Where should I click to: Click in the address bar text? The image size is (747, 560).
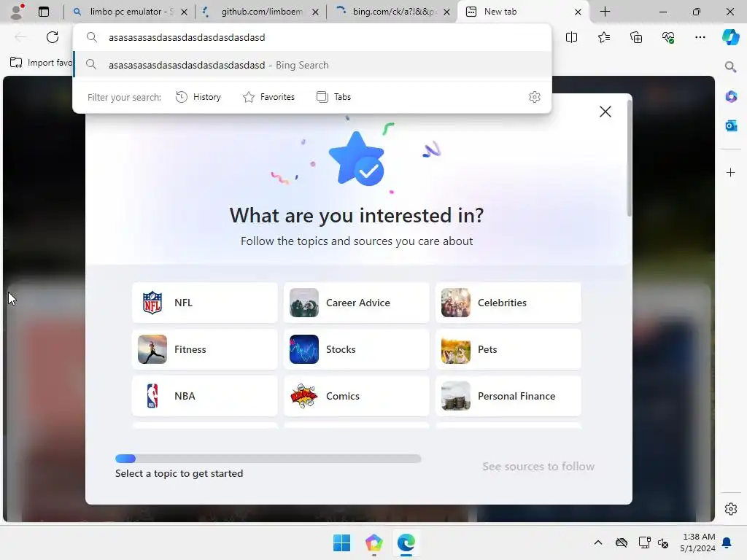pyautogui.click(x=187, y=37)
